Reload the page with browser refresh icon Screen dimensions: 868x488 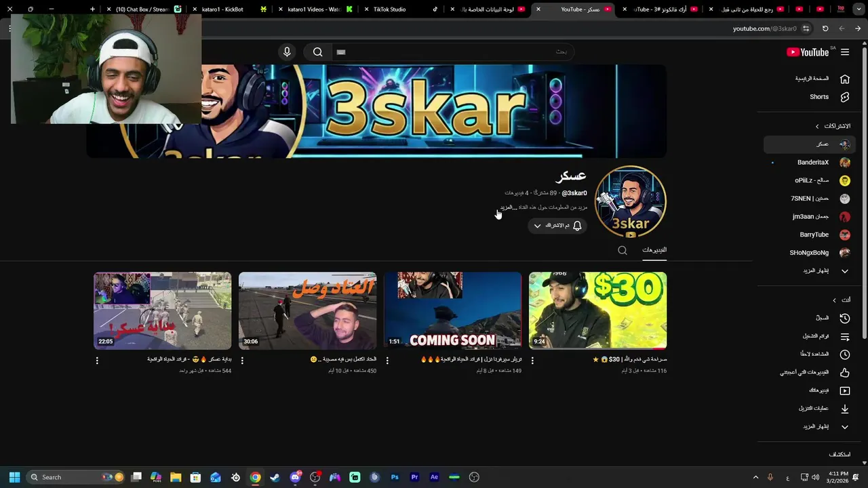tap(825, 28)
